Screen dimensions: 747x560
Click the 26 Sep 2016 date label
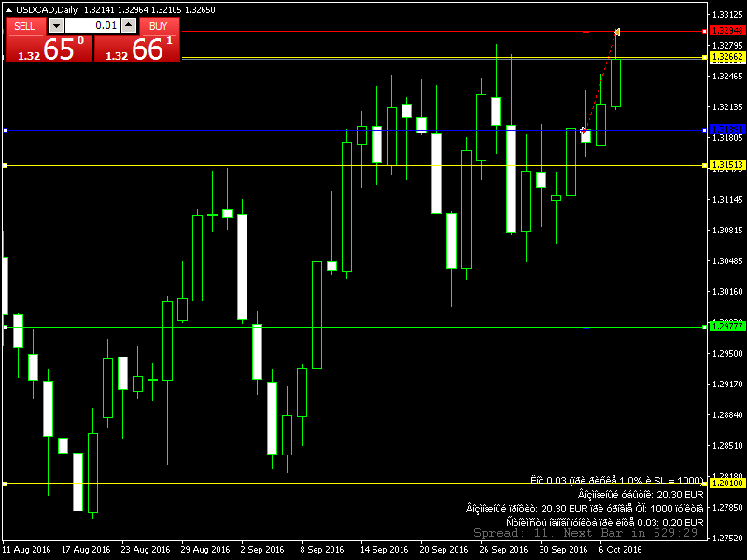point(503,549)
